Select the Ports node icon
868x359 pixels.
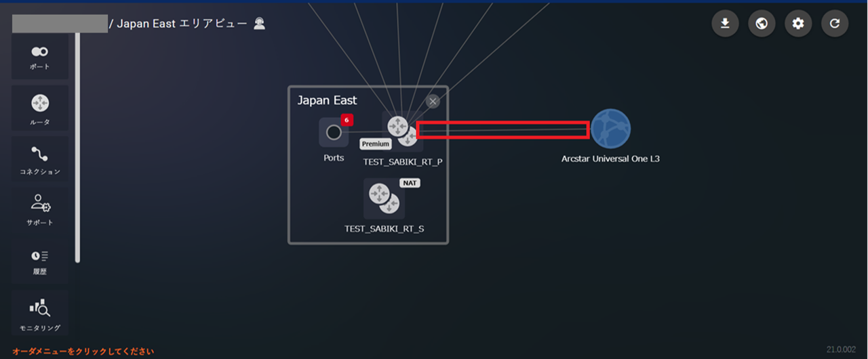pos(334,132)
